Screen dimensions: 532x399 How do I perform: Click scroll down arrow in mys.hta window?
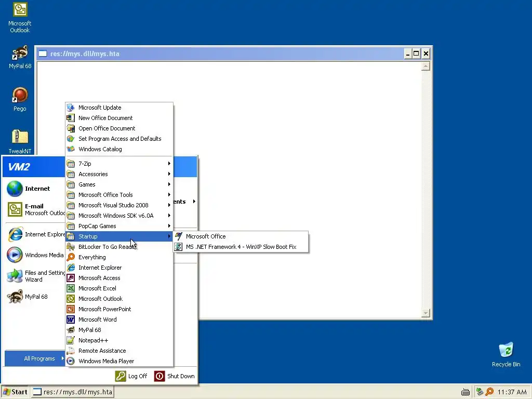pyautogui.click(x=425, y=313)
